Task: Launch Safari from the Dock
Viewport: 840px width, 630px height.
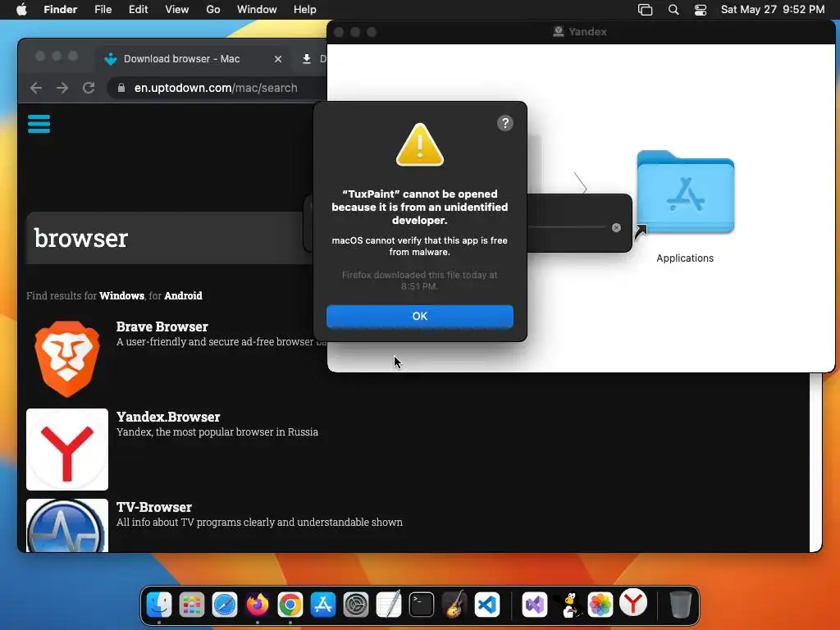Action: [225, 605]
